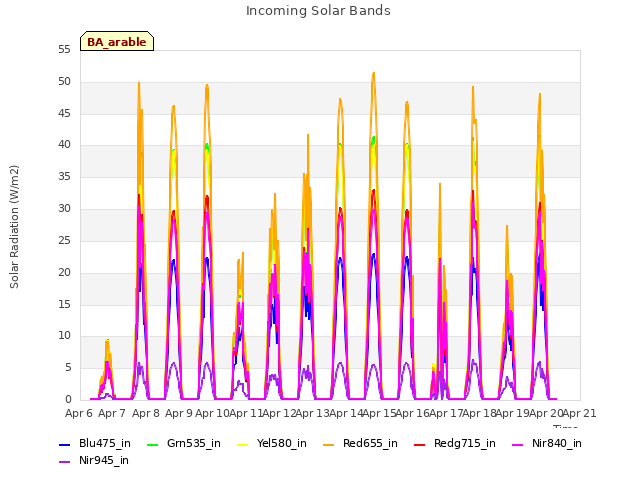Click the Apr 19 x-axis tick label
This screenshot has height=480, width=640.
coord(513,413)
